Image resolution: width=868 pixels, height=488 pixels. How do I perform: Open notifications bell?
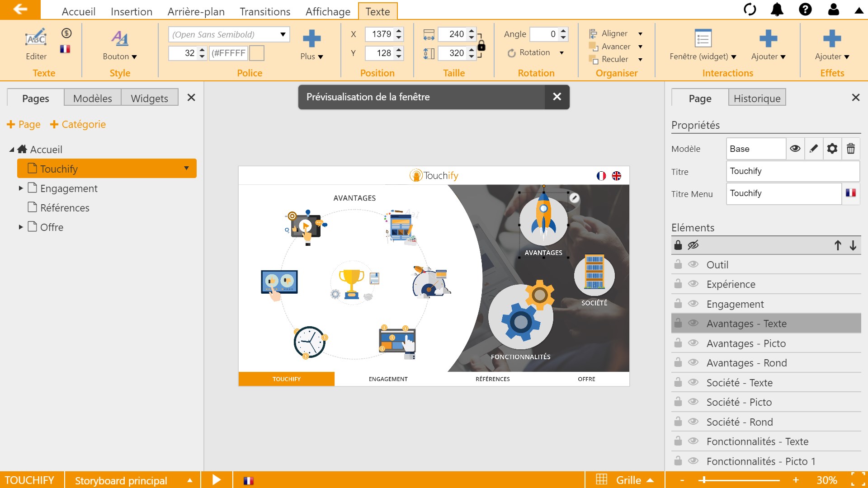tap(777, 9)
